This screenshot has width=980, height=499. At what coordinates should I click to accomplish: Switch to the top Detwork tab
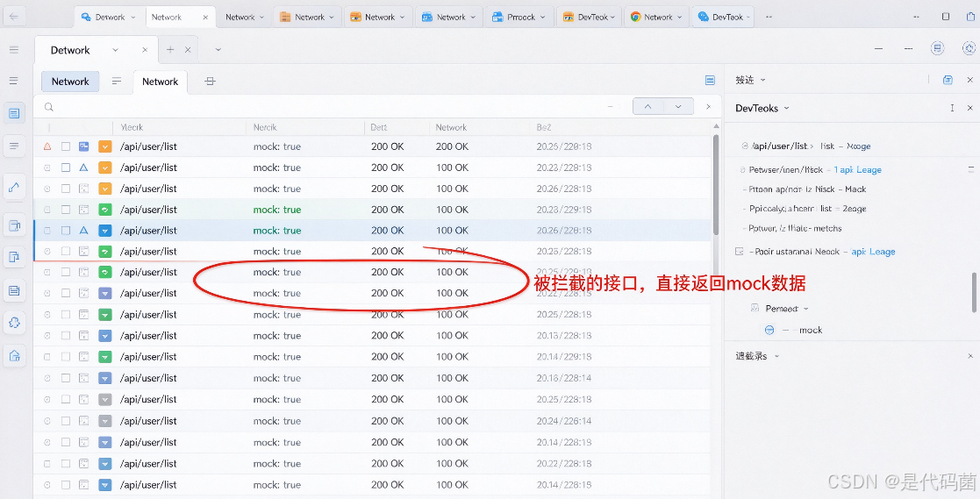(x=109, y=17)
